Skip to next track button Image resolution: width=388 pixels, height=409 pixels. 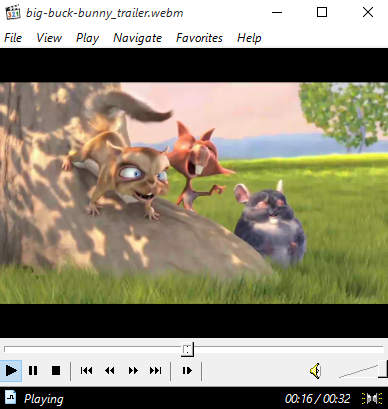[156, 371]
